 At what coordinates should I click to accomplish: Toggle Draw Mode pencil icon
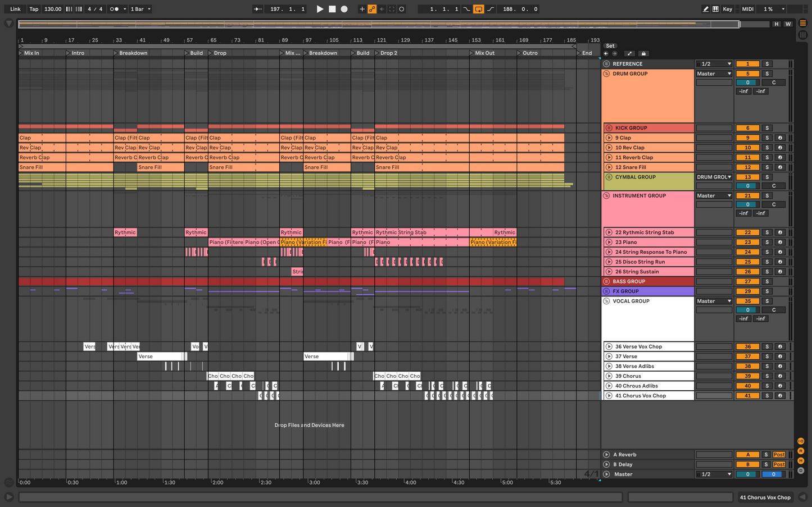click(705, 9)
